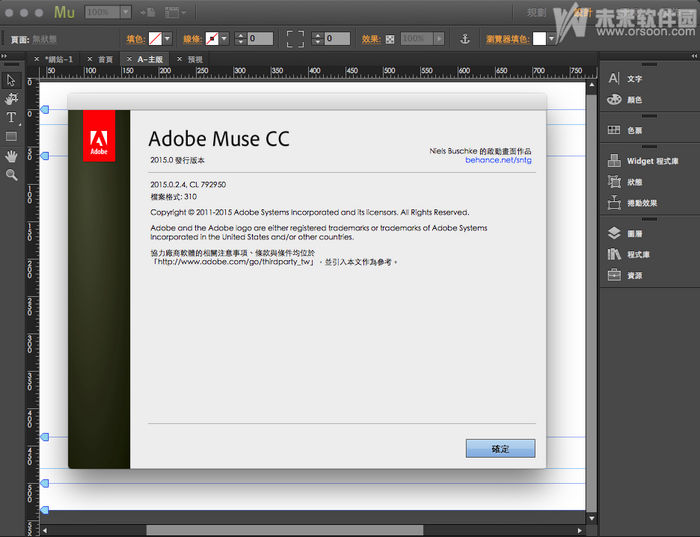
Task: Open the 瀏覽器填色 browser fill dropdown arrow
Action: click(x=551, y=39)
